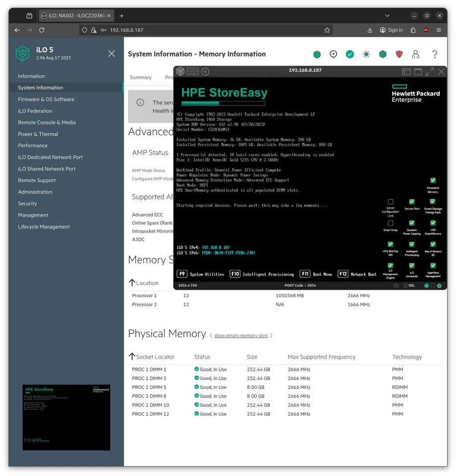Open a new browser tab
Image resolution: width=456 pixels, height=476 pixels.
pos(121,16)
